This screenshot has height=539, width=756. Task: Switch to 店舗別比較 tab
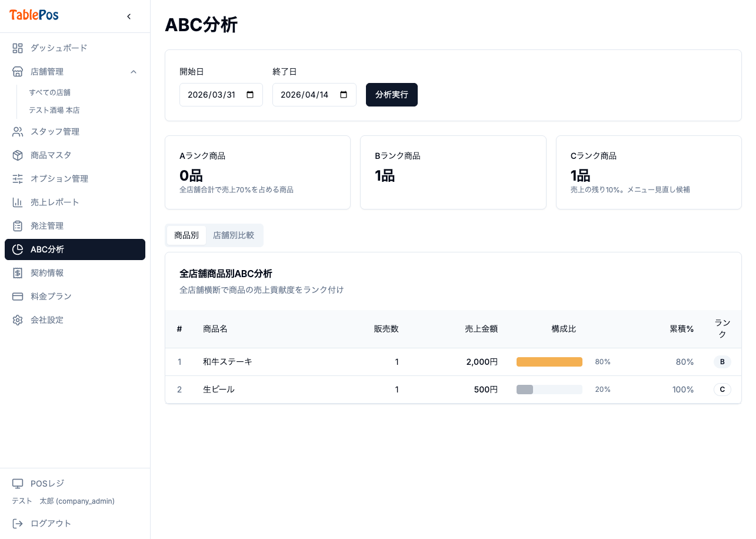tap(234, 235)
